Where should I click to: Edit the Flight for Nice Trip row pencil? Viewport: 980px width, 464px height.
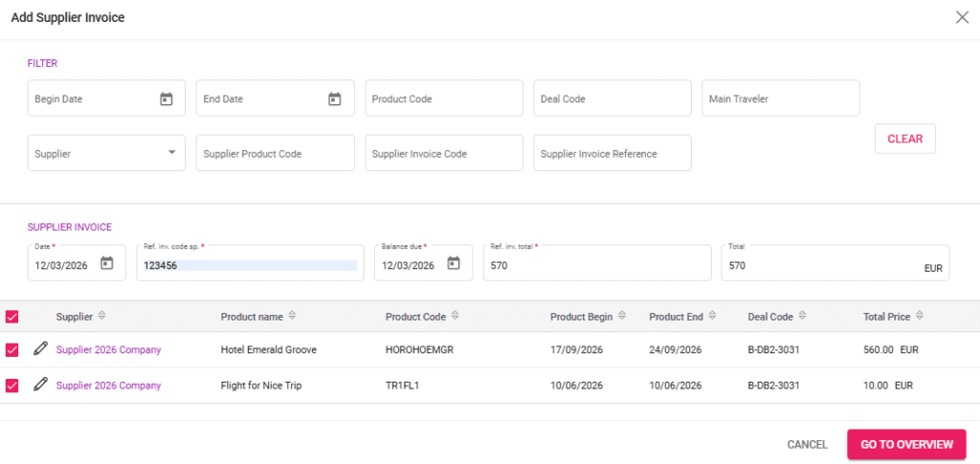click(x=40, y=385)
